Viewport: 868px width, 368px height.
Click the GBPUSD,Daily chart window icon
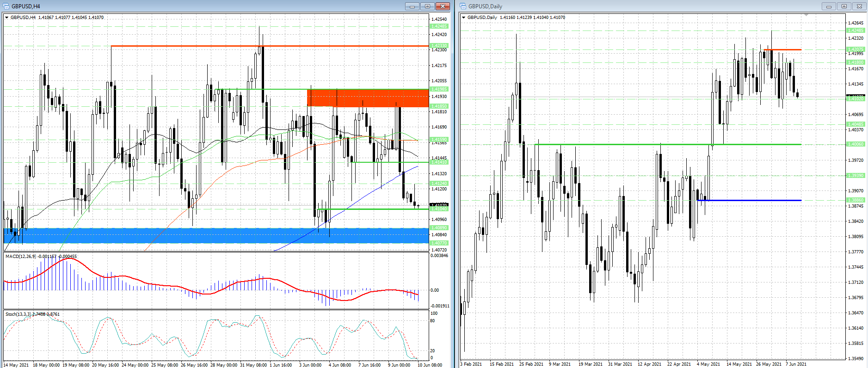[463, 6]
